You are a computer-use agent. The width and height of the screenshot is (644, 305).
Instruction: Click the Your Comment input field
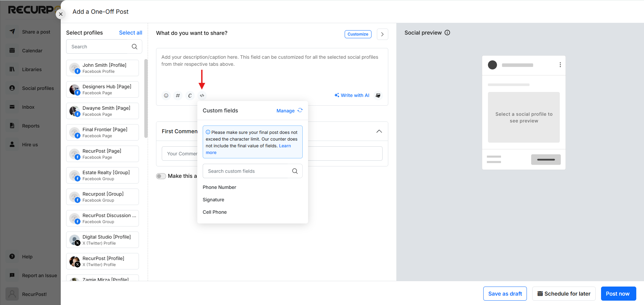coord(272,154)
